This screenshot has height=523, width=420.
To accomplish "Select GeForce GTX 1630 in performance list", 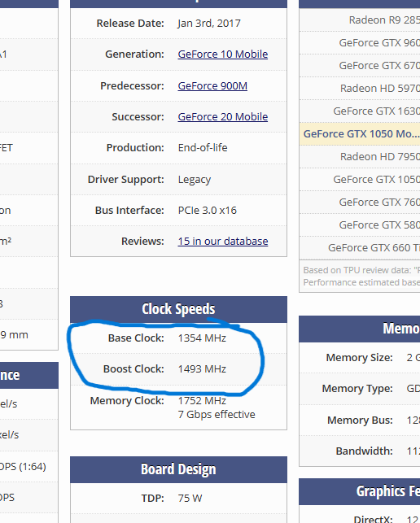I will (376, 111).
